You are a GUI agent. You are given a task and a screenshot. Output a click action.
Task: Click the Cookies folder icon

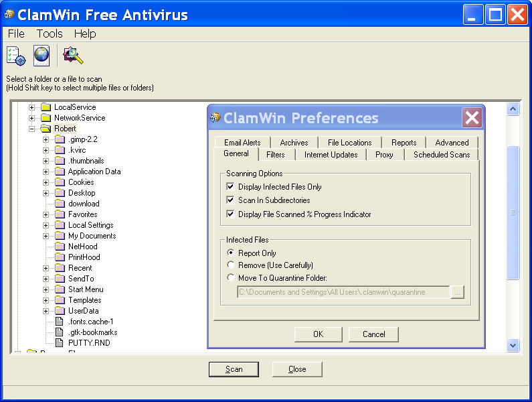pos(60,182)
